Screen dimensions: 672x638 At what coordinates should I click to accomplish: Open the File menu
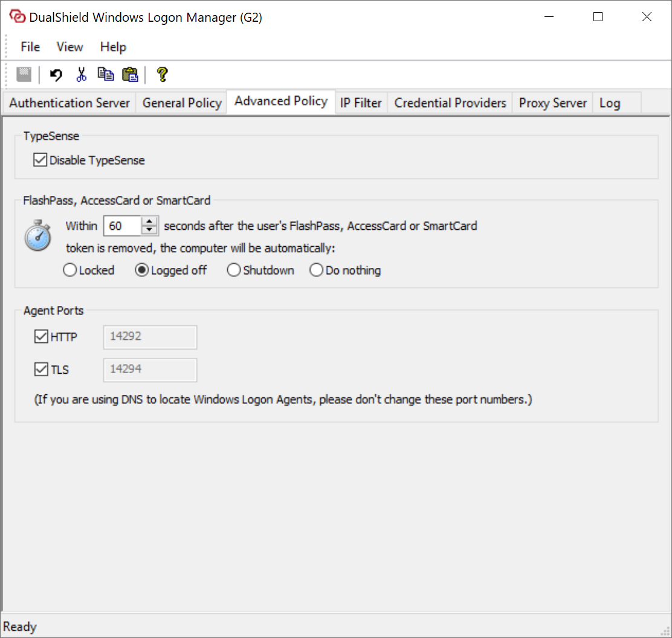click(30, 47)
